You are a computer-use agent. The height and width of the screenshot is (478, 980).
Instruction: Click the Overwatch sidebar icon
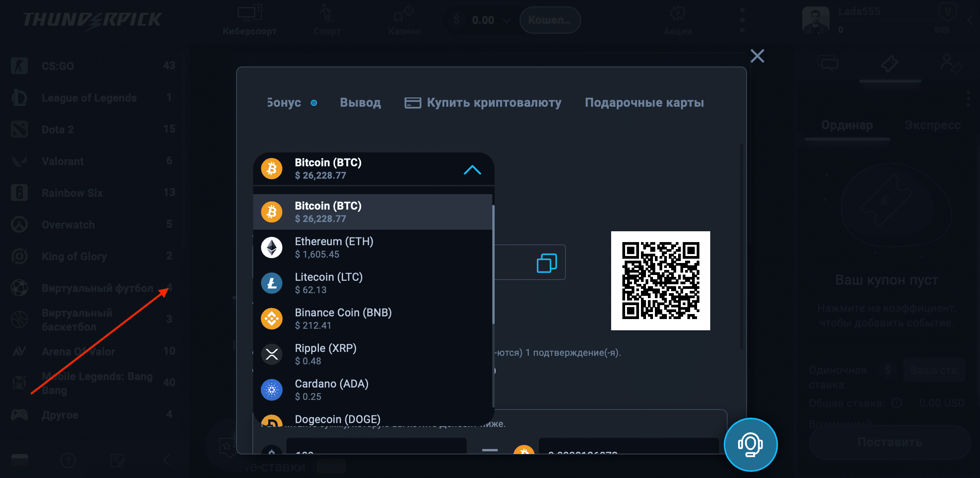pyautogui.click(x=19, y=224)
